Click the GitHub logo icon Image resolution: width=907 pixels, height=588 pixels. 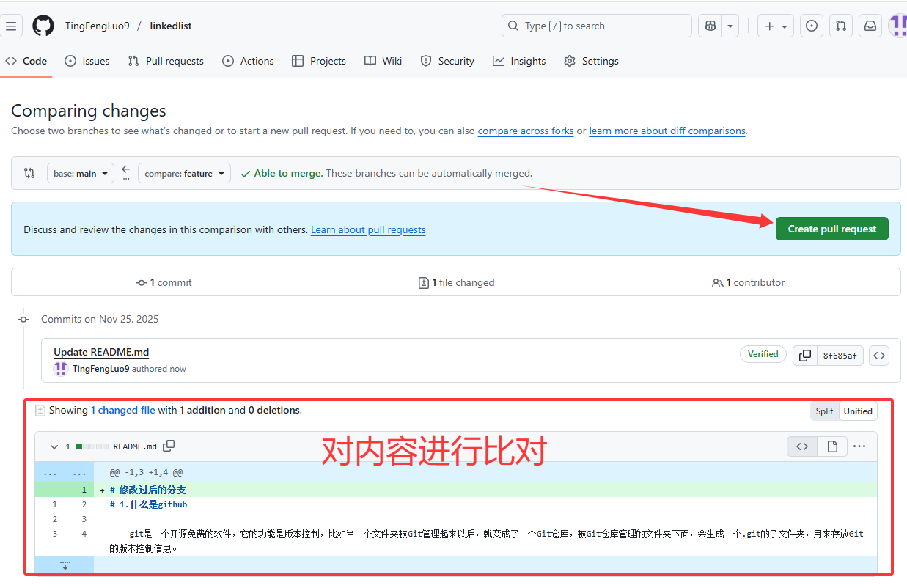pyautogui.click(x=43, y=26)
